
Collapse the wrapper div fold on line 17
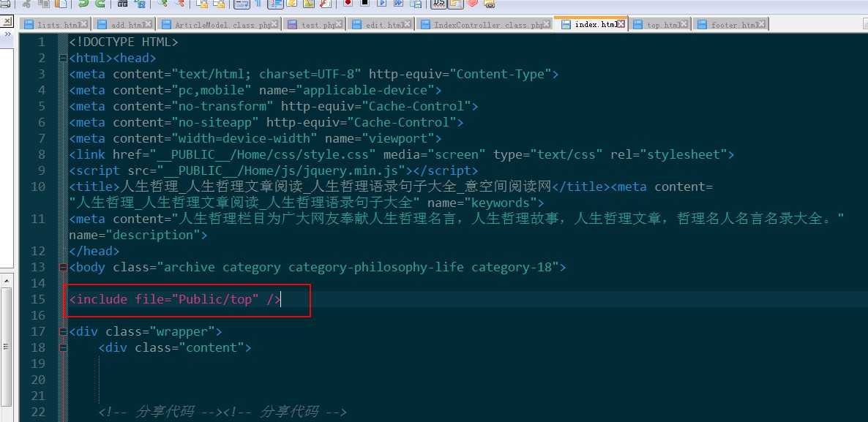point(62,332)
